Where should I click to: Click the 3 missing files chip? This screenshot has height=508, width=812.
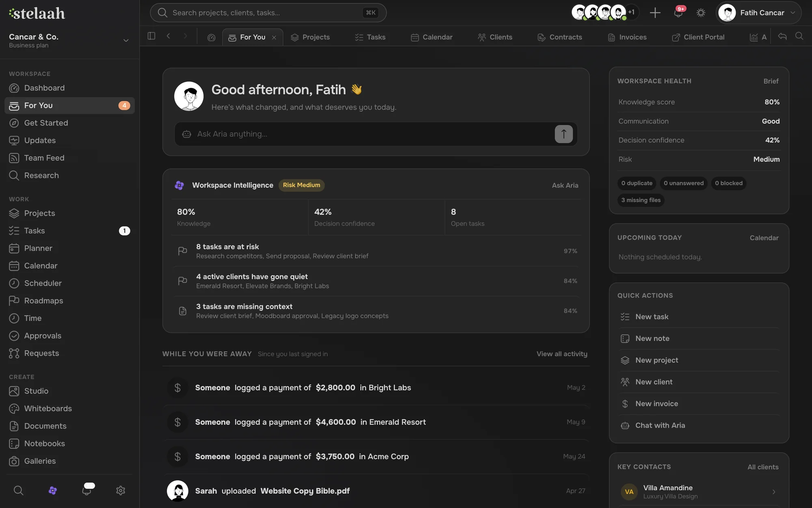pos(641,200)
